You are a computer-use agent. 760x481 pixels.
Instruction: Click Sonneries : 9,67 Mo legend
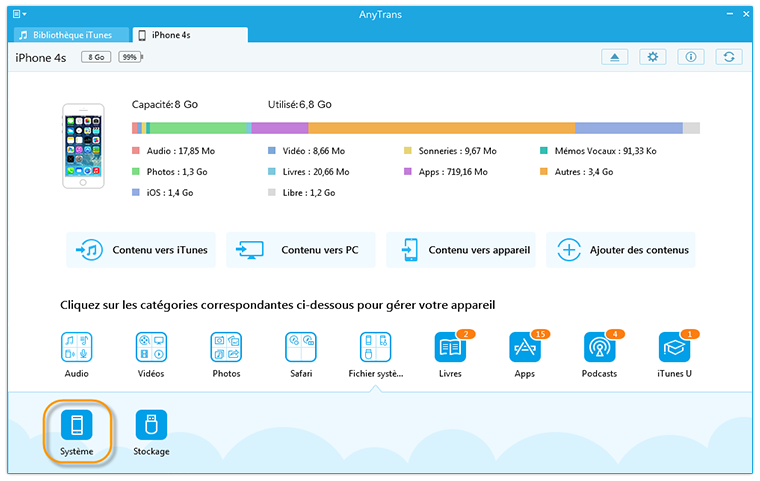pyautogui.click(x=450, y=151)
